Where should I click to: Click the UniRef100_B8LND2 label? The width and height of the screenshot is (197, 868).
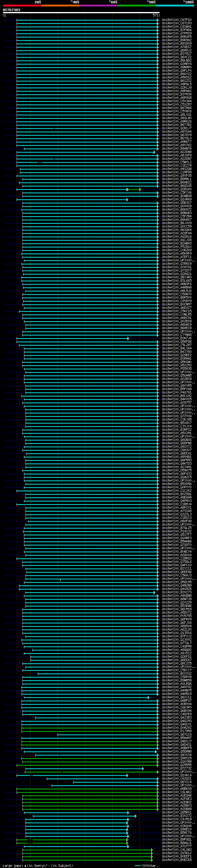point(177,61)
